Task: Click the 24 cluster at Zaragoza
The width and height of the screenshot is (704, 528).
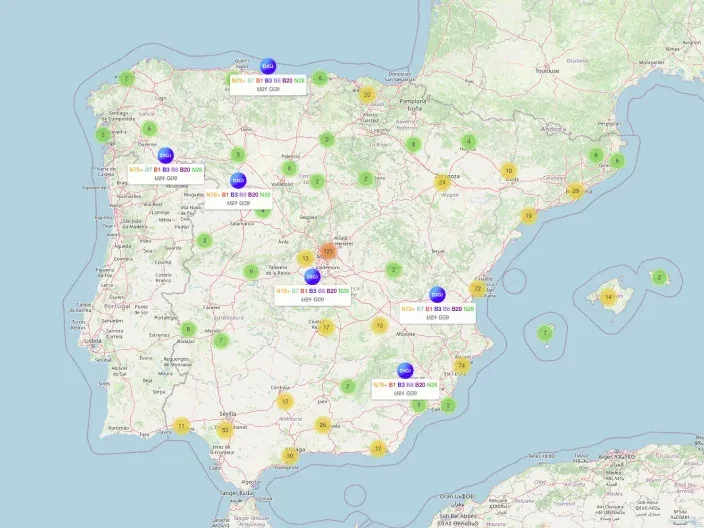Action: point(442,182)
